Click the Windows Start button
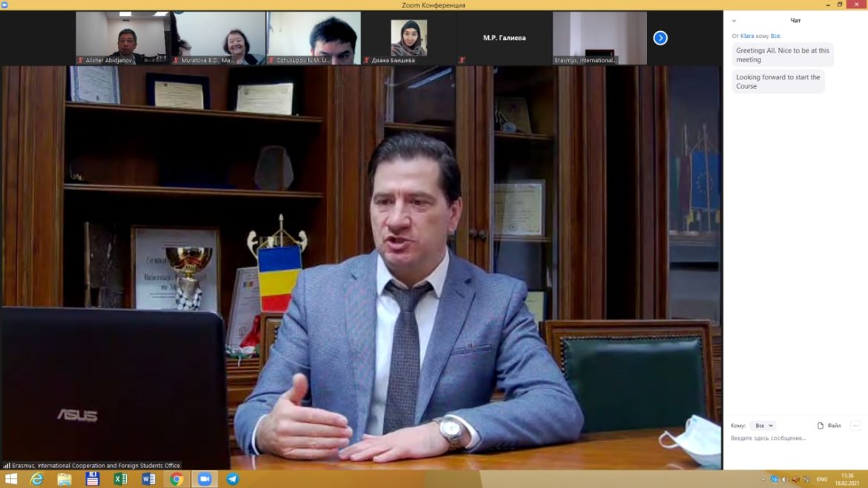This screenshot has width=868, height=488. coord(10,479)
